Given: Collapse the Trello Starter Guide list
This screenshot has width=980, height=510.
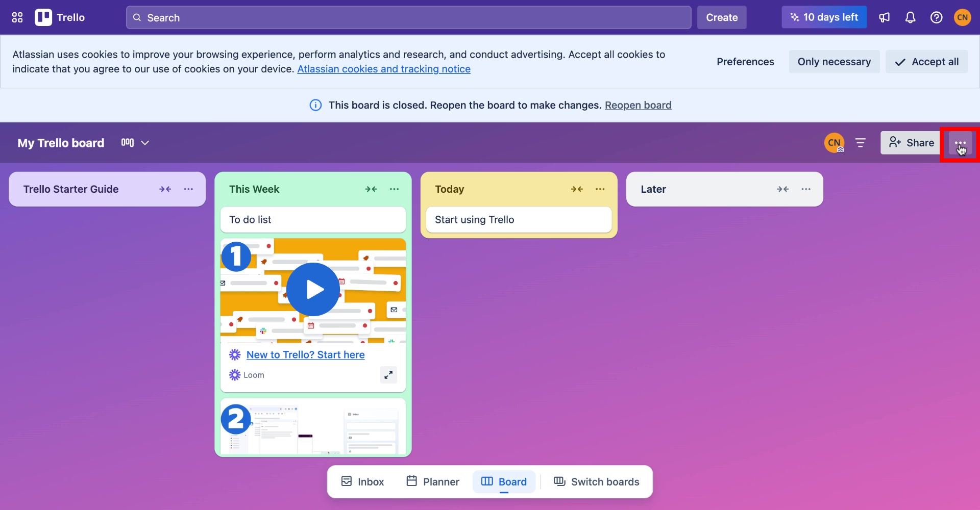Looking at the screenshot, I should [165, 189].
